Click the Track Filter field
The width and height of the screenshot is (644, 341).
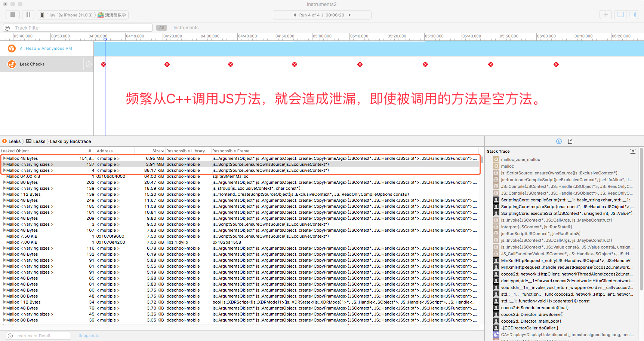[x=78, y=28]
